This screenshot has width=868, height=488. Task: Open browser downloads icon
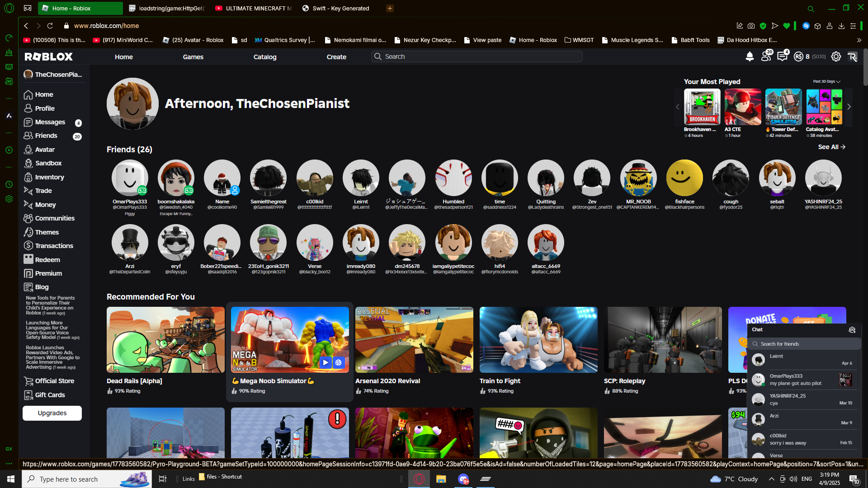(841, 26)
